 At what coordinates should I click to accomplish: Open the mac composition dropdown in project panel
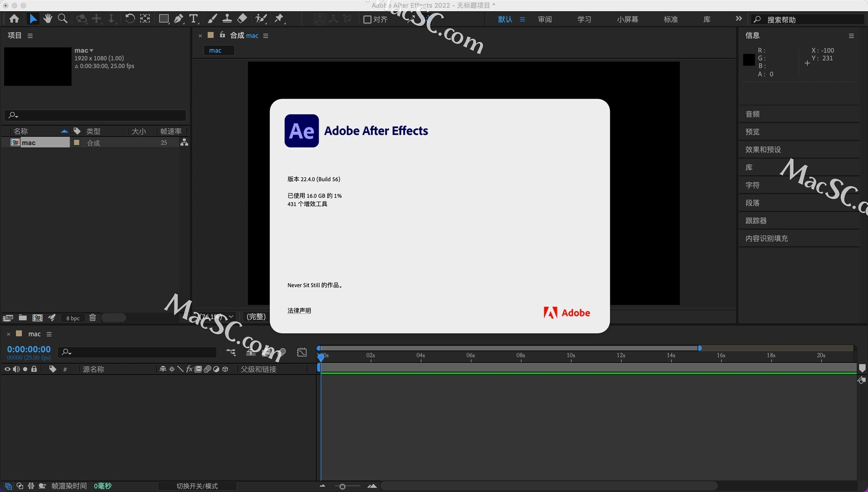tap(92, 50)
